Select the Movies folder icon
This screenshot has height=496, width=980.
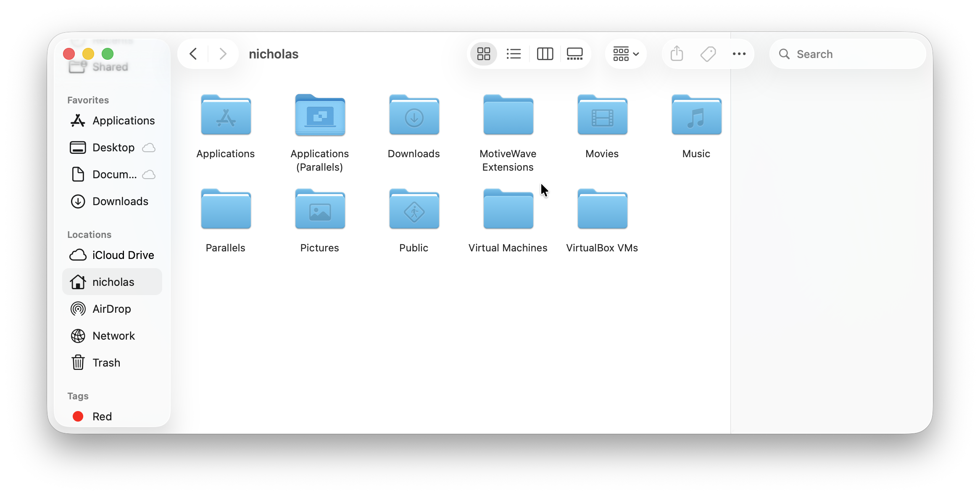click(603, 115)
